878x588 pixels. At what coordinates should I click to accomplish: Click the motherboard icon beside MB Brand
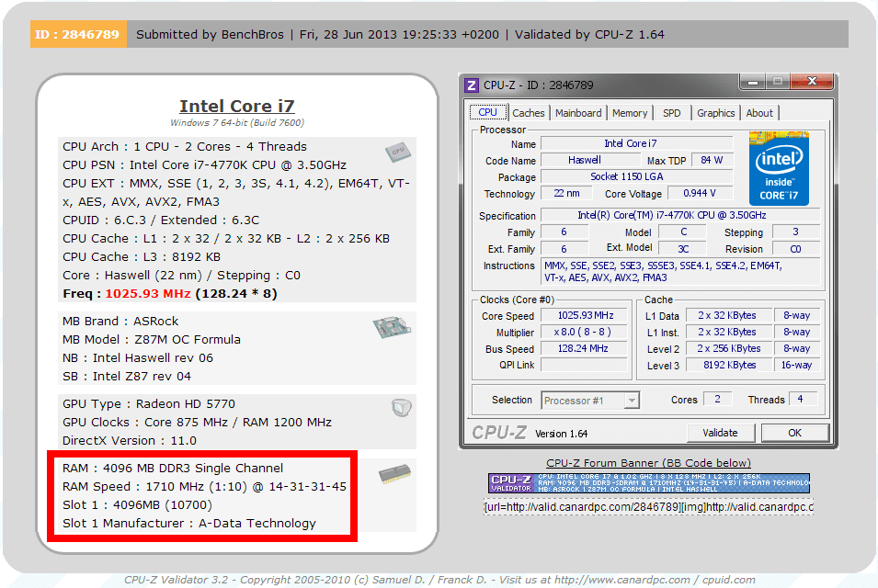392,327
